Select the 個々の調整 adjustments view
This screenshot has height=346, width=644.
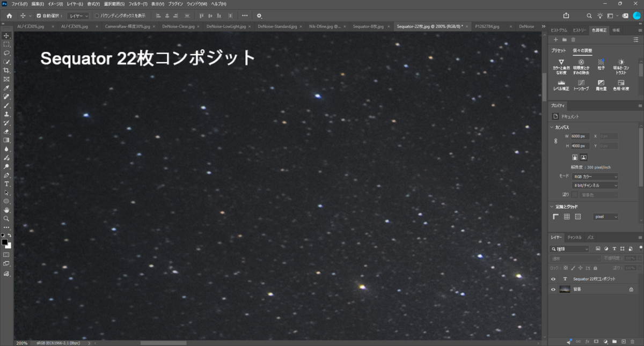pos(582,50)
